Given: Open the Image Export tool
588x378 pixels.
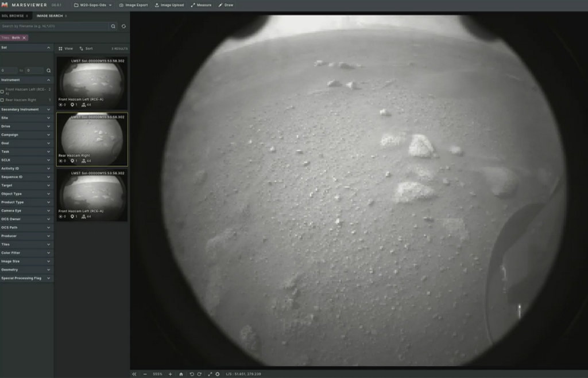Looking at the screenshot, I should click(x=133, y=5).
